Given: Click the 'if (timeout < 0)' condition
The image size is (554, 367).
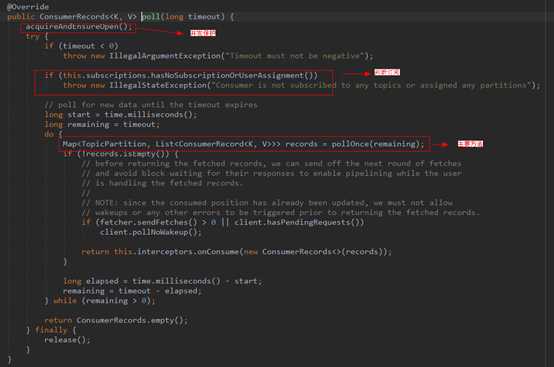Looking at the screenshot, I should pos(82,46).
